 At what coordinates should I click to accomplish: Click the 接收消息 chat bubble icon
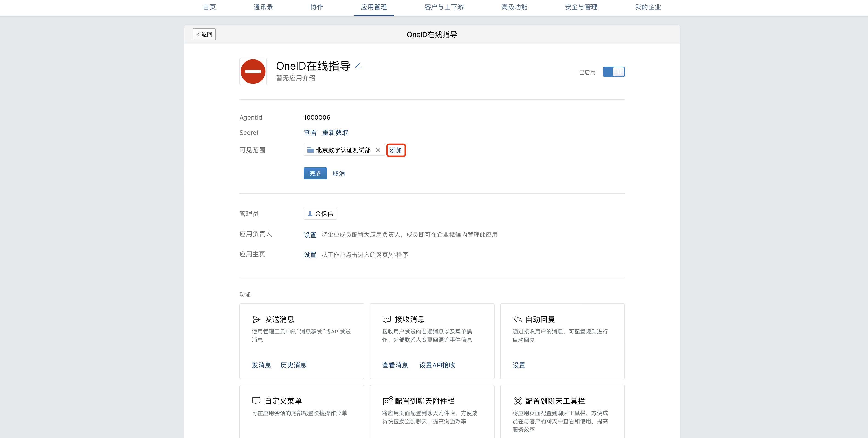[386, 319]
